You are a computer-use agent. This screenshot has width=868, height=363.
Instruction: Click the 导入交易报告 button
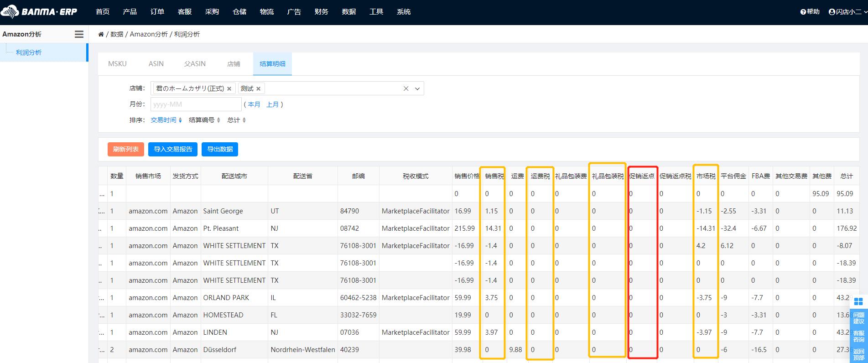[173, 149]
